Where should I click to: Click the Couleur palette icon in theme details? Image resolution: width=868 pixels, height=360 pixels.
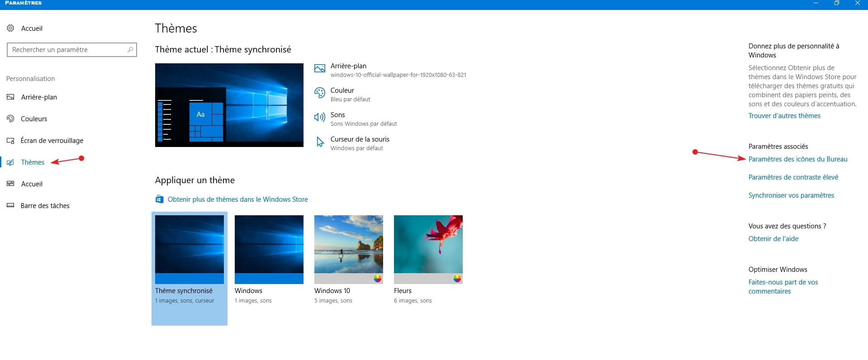click(x=320, y=93)
